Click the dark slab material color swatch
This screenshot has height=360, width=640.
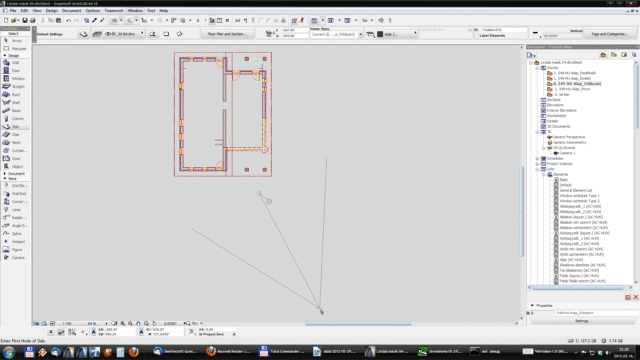click(x=380, y=34)
